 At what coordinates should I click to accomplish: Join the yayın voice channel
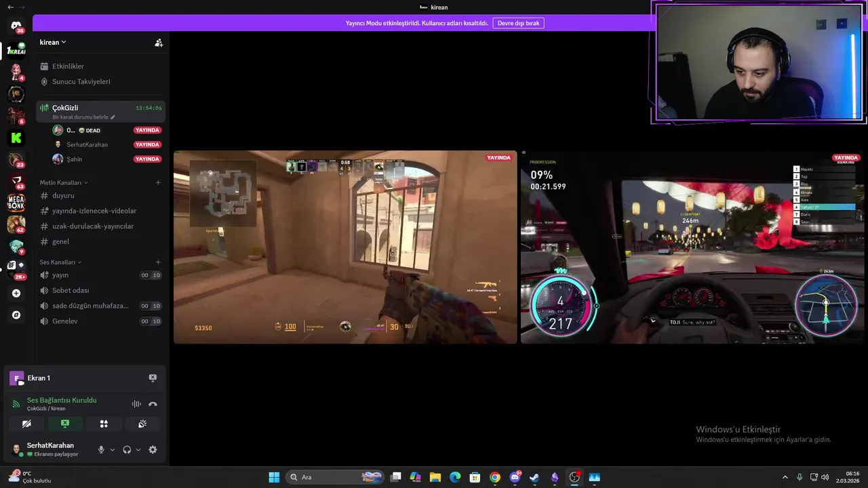click(x=101, y=275)
